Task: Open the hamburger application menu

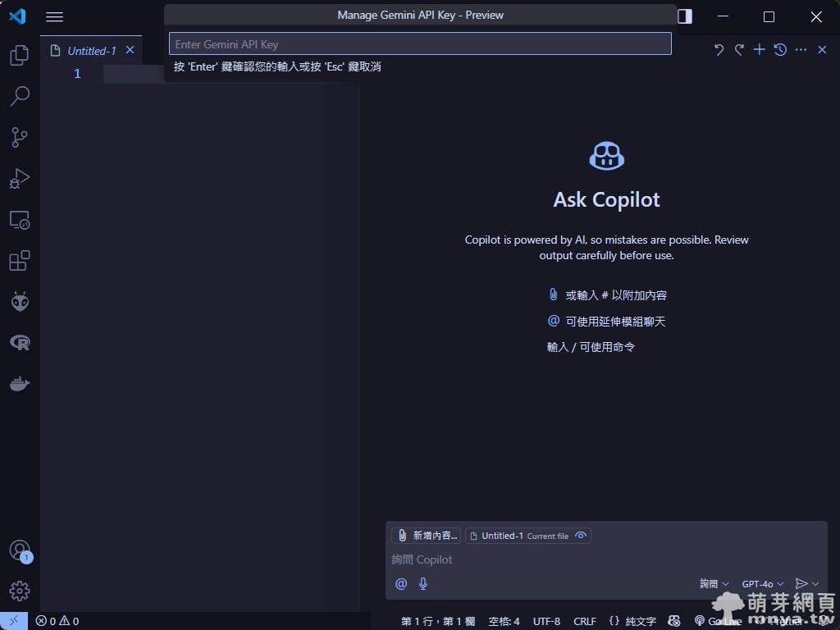Action: point(54,16)
